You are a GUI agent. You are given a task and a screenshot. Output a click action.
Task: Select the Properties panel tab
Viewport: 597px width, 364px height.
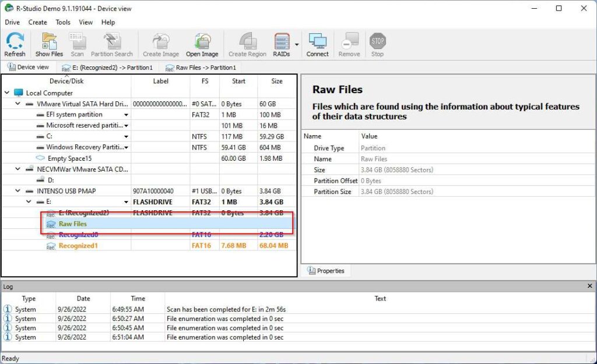coord(326,270)
